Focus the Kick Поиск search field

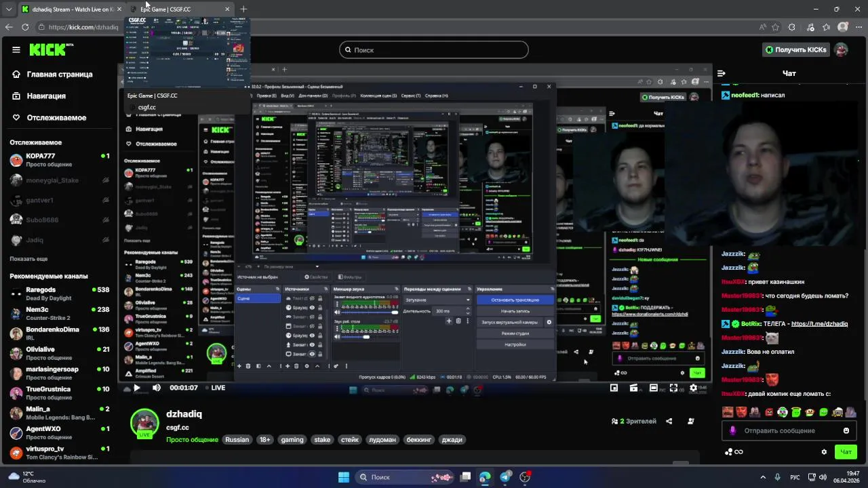coord(434,49)
